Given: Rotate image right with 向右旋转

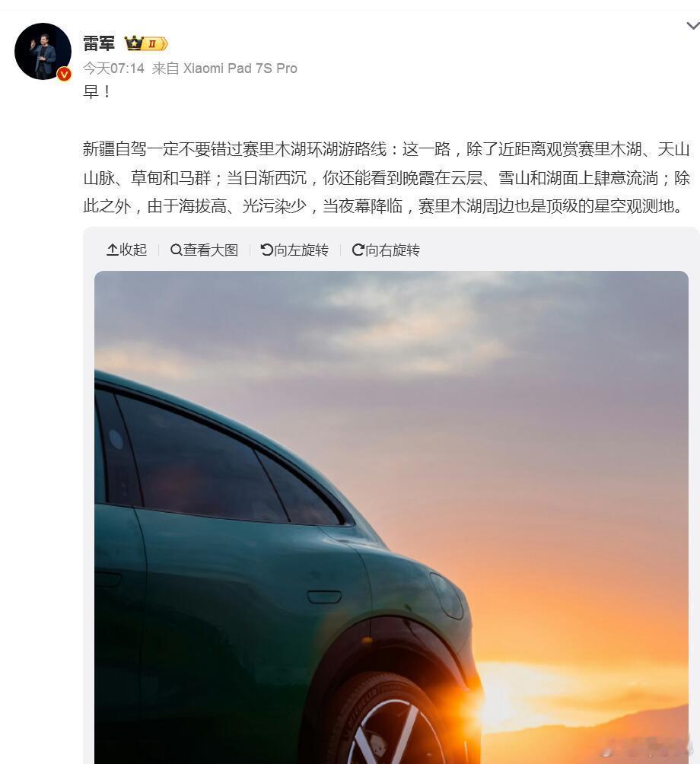Looking at the screenshot, I should pyautogui.click(x=386, y=250).
